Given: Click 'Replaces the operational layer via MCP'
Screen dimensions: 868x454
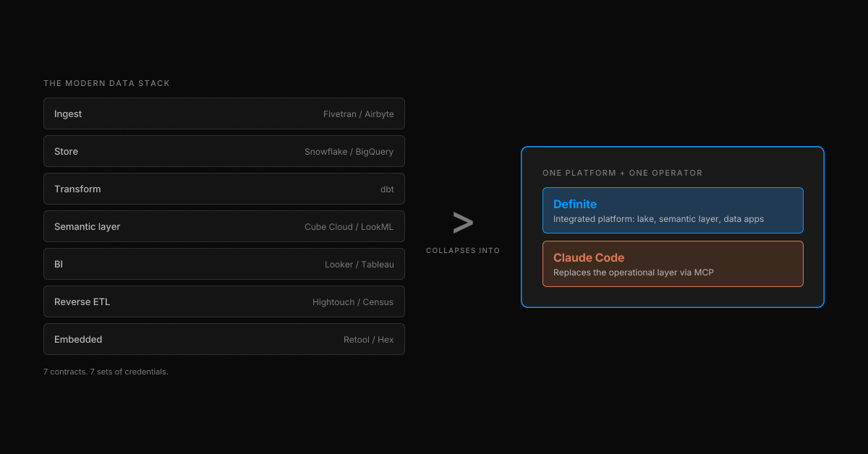Looking at the screenshot, I should coord(634,273).
